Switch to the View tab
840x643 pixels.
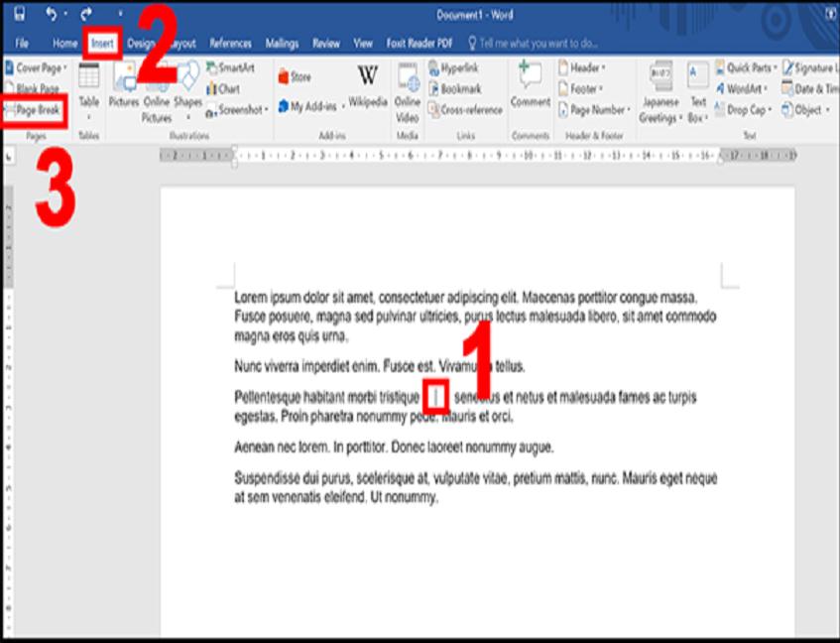(363, 44)
